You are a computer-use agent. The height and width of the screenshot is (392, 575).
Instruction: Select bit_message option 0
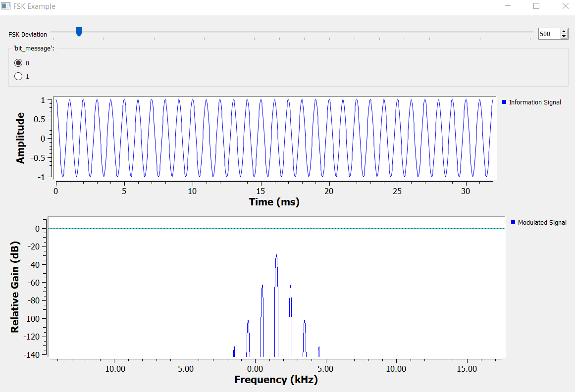tap(19, 63)
